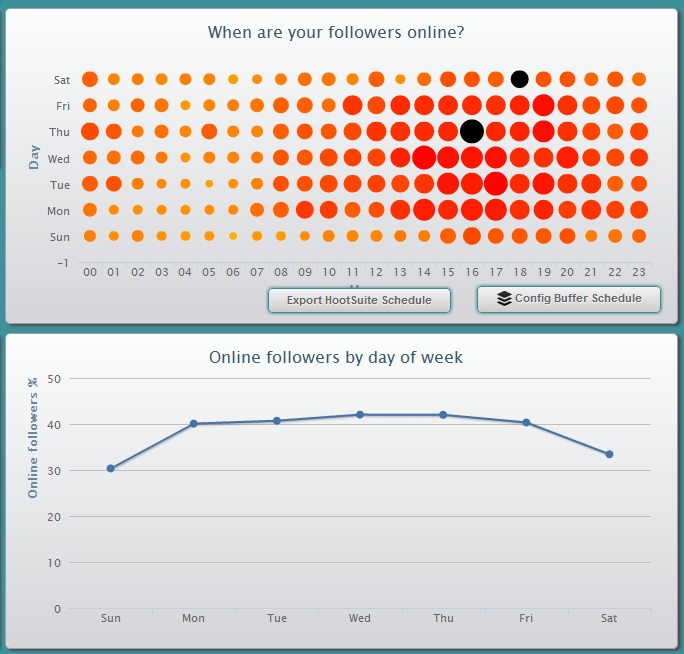The width and height of the screenshot is (684, 654).
Task: Click the Saturday 00 hour bubble
Action: coord(90,79)
